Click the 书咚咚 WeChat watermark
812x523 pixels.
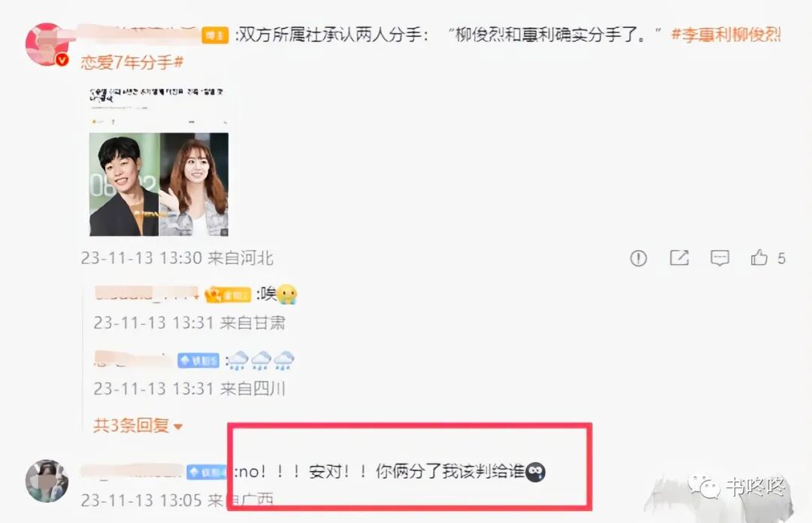[736, 487]
